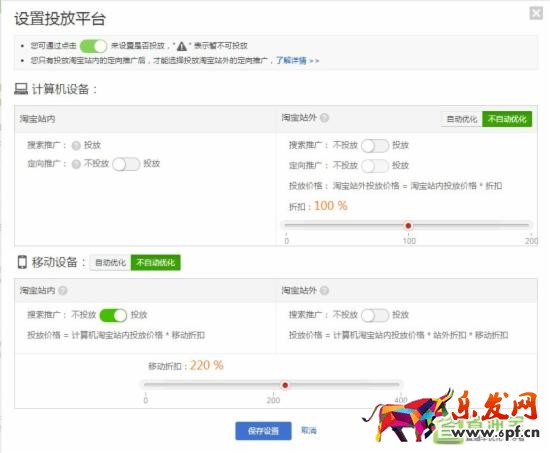Click the warning triangle icon in the tips
This screenshot has height=453, width=550.
pos(182,46)
